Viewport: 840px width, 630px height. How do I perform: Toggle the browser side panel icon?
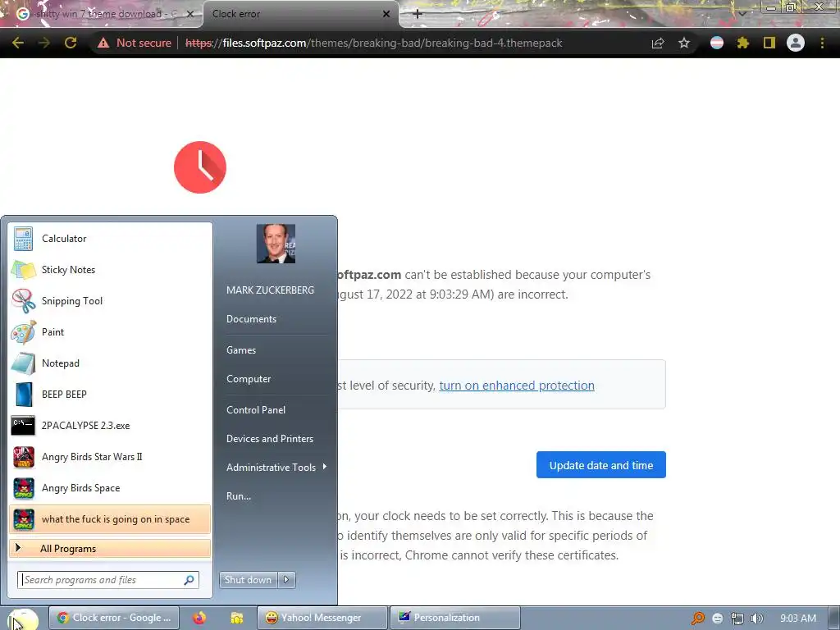(769, 43)
